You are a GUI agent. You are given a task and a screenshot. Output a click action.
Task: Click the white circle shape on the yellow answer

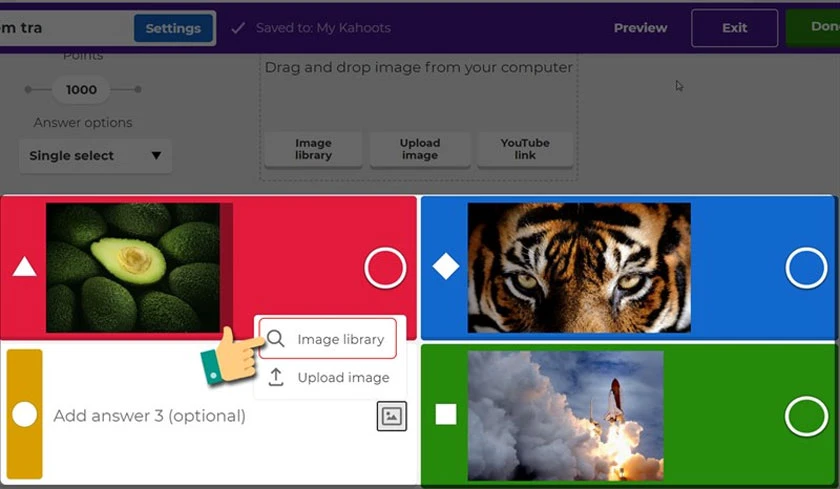coord(25,415)
